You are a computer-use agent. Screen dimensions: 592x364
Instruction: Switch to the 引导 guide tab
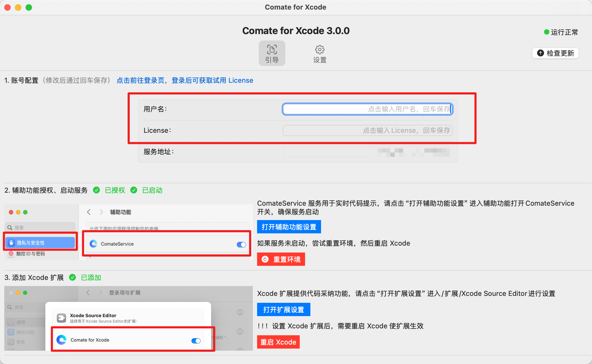tap(272, 53)
